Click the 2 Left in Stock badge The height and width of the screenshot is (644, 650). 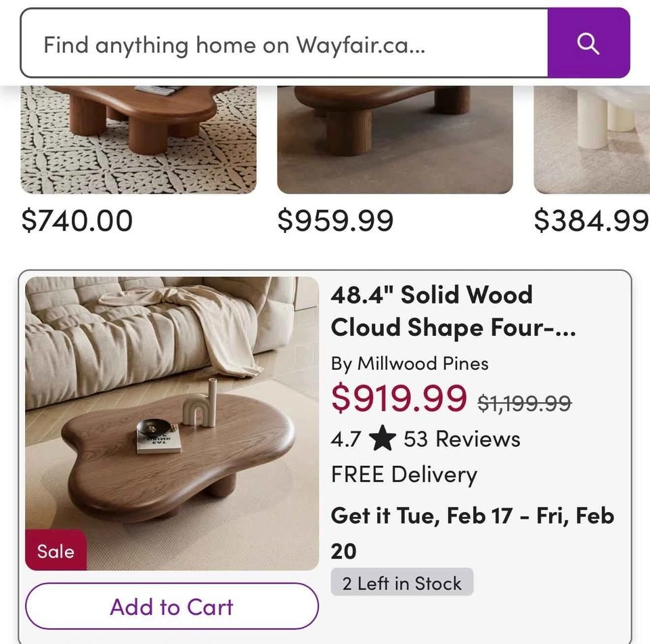point(402,583)
